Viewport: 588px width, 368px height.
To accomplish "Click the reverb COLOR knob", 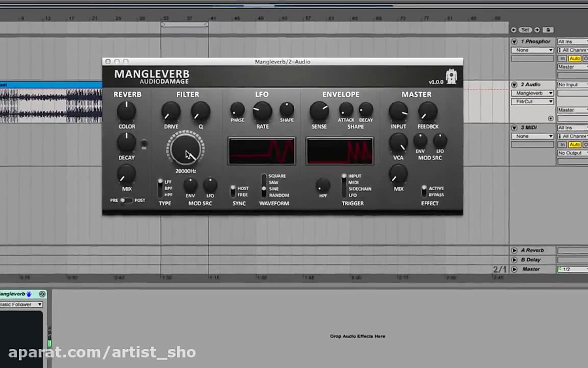I will (126, 111).
